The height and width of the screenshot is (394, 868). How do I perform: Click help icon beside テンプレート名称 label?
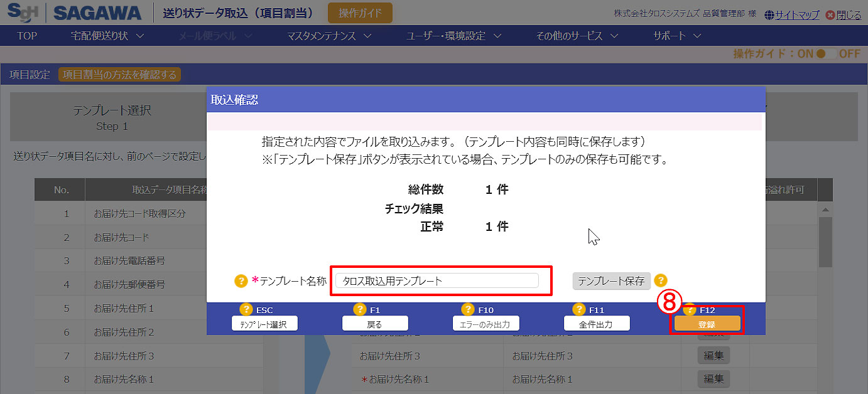[241, 281]
